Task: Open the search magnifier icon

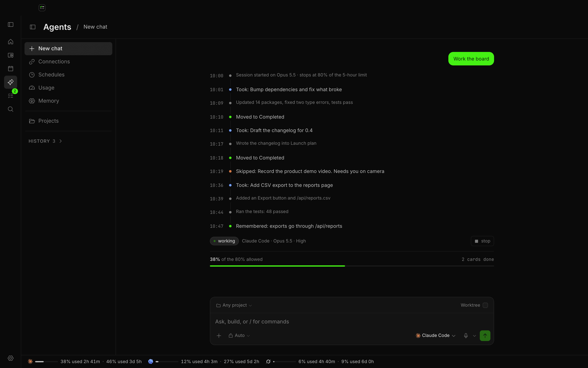Action: 10,109
